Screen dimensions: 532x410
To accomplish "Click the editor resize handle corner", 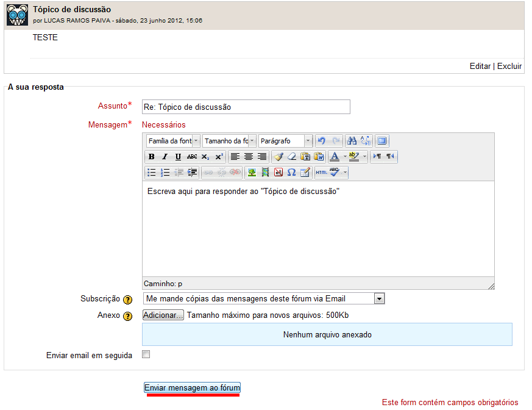I will (491, 286).
